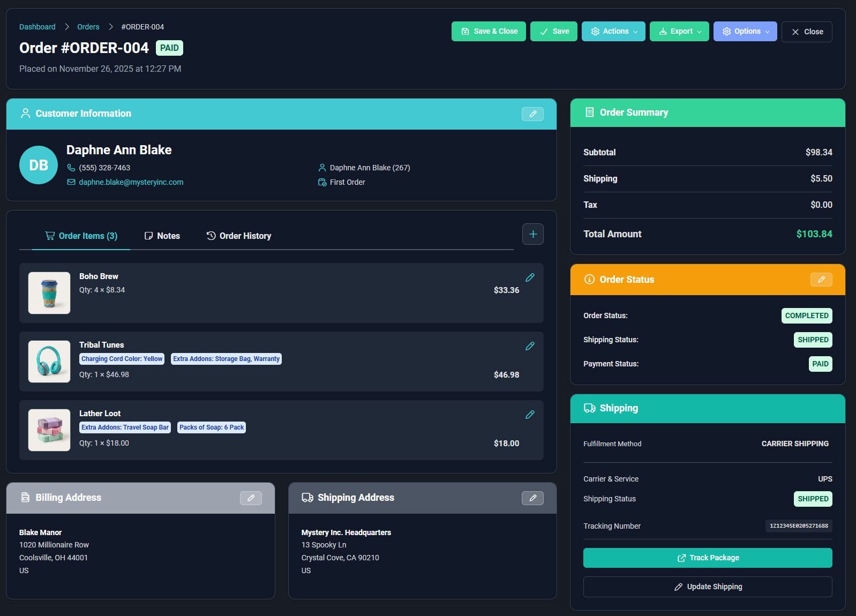Viewport: 856px width, 616px height.
Task: Open the Actions dropdown menu
Action: (613, 32)
